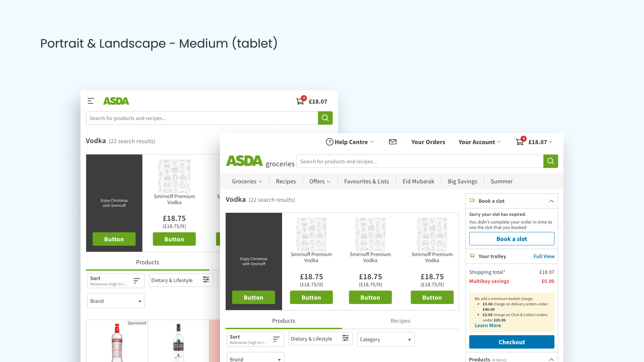The image size is (644, 362).
Task: Open Big Savings nav item
Action: 462,181
